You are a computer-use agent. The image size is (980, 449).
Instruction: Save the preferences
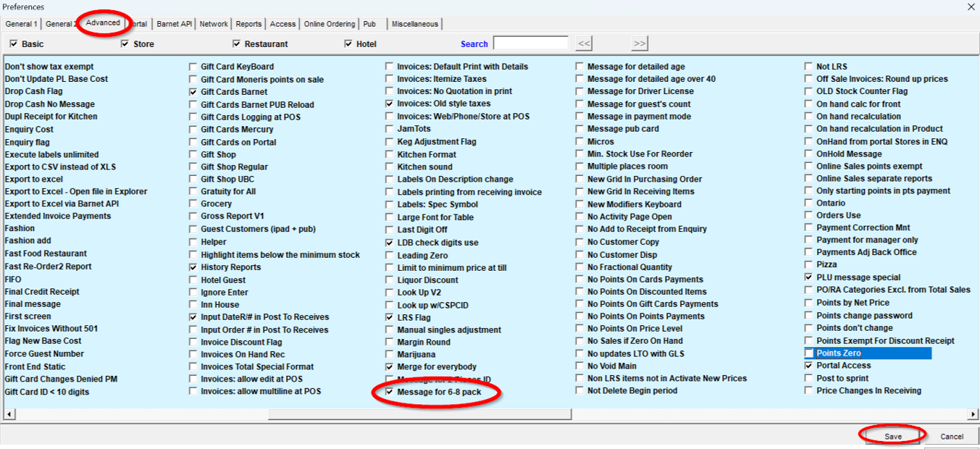point(893,436)
